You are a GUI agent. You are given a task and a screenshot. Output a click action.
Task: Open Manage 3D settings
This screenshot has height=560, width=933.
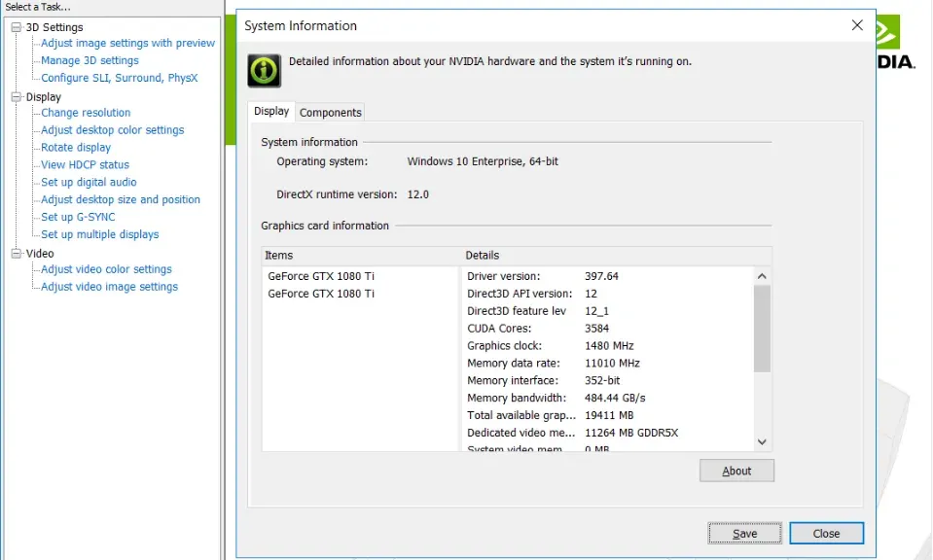click(x=90, y=60)
